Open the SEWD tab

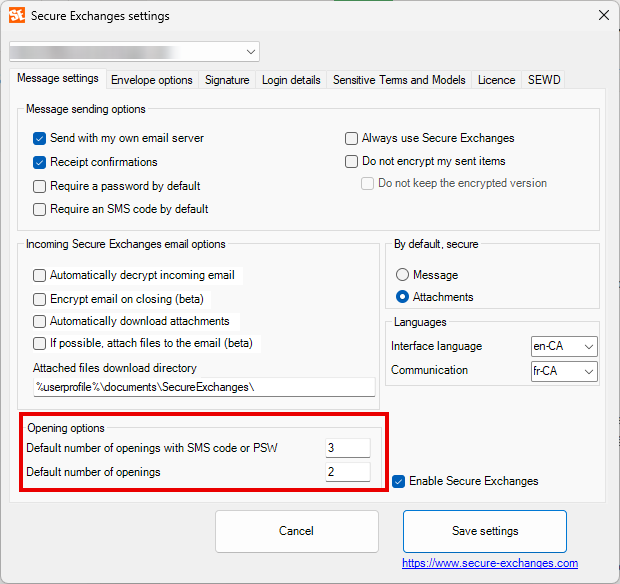click(544, 80)
